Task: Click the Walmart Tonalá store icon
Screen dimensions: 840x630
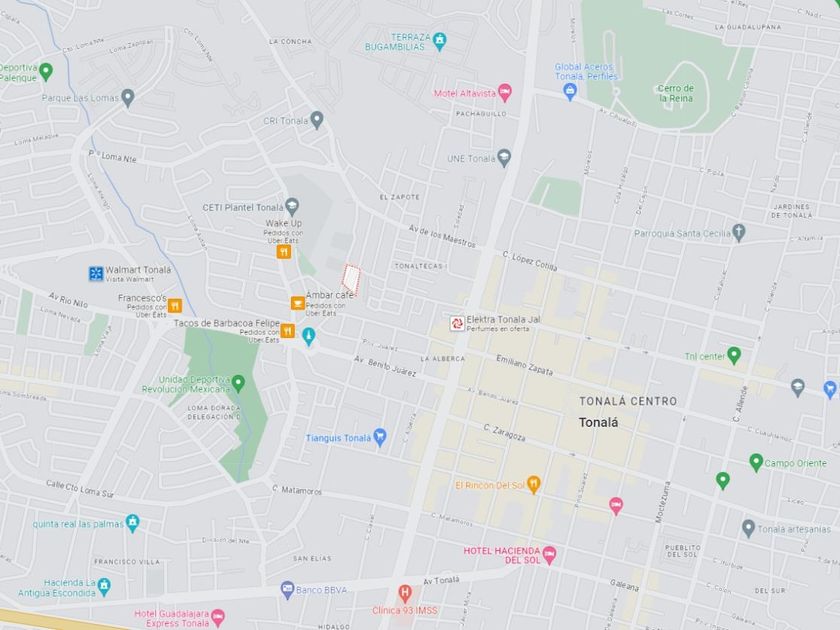Action: [x=96, y=274]
